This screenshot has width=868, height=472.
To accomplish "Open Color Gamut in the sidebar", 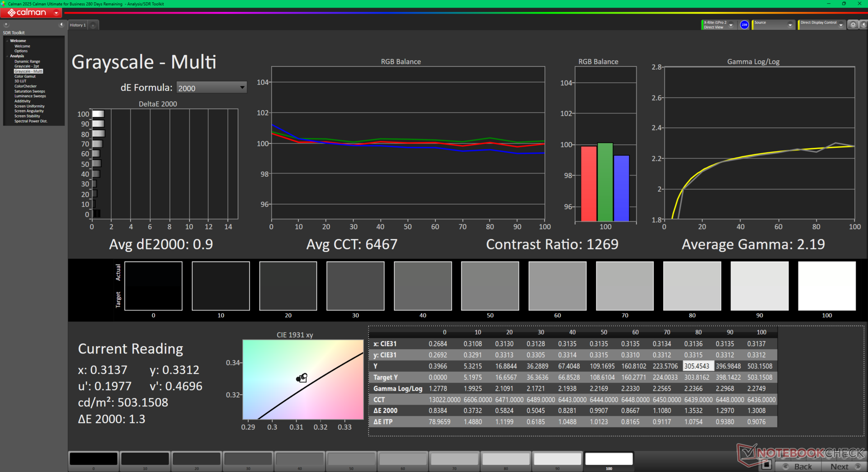I will (x=25, y=76).
